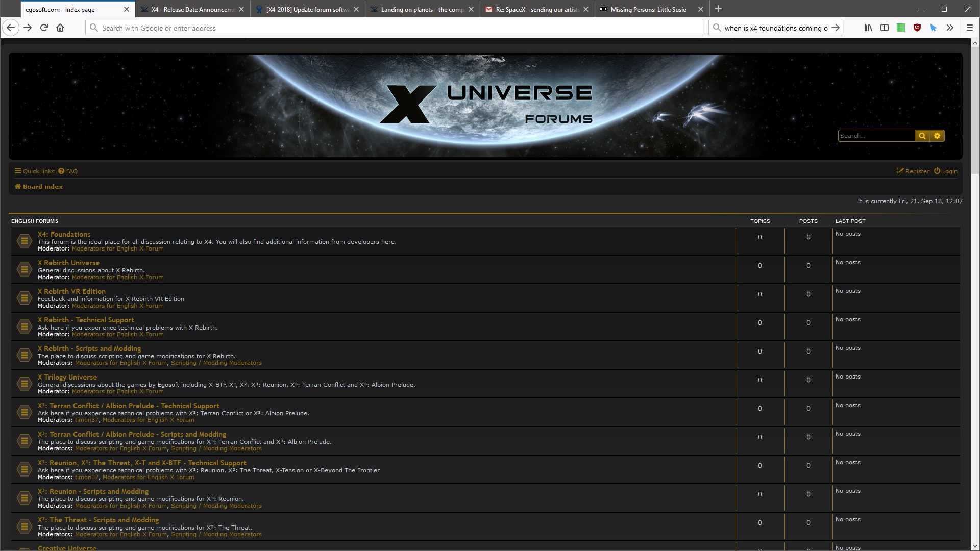Click the uBlock Origin shield icon

tap(917, 28)
